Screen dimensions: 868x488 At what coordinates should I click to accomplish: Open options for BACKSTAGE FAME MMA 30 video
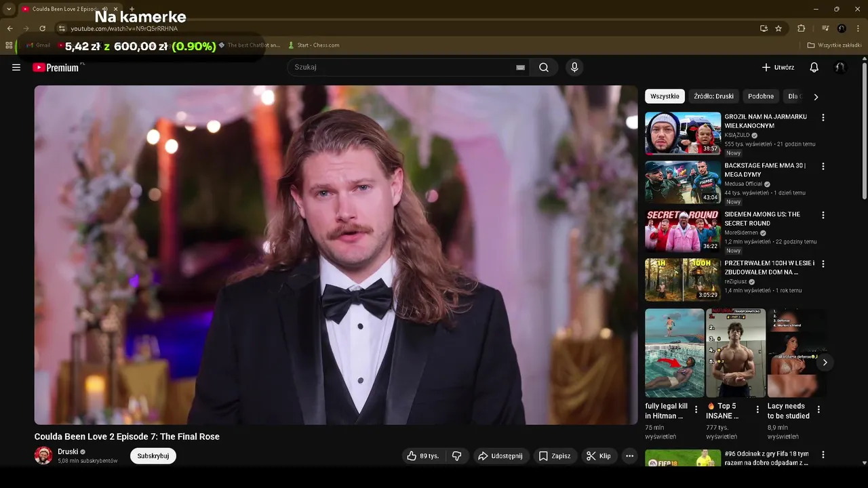click(823, 166)
